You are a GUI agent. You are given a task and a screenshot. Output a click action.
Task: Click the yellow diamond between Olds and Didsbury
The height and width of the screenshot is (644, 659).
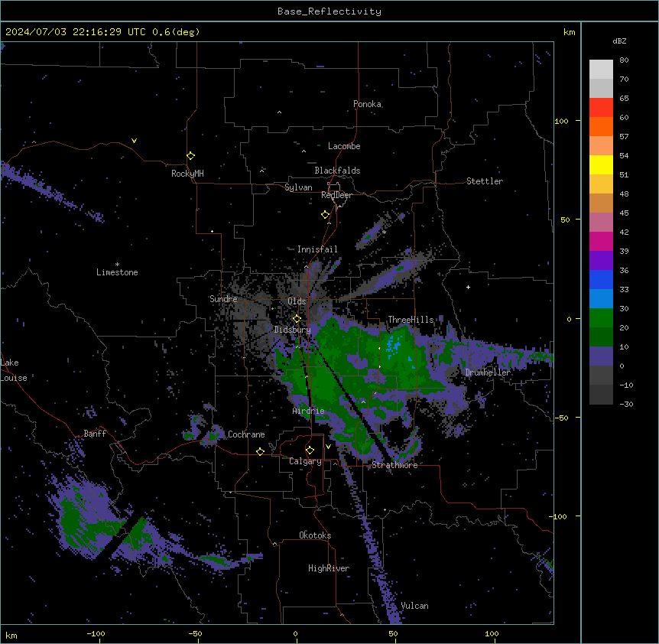[297, 319]
